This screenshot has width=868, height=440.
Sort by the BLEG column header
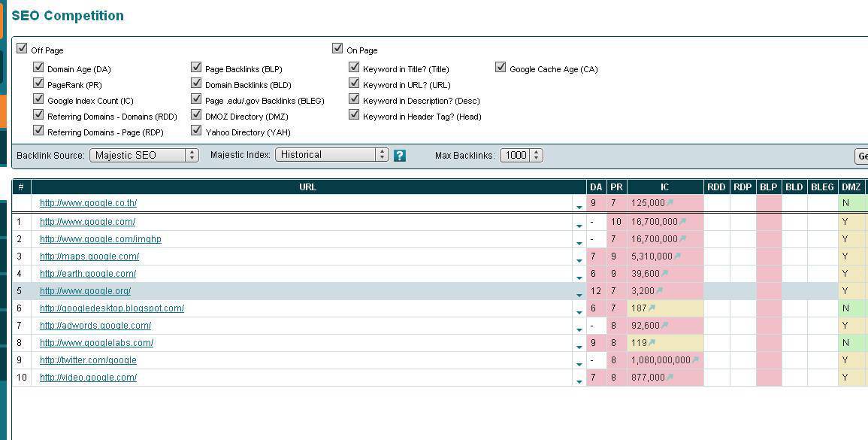822,187
